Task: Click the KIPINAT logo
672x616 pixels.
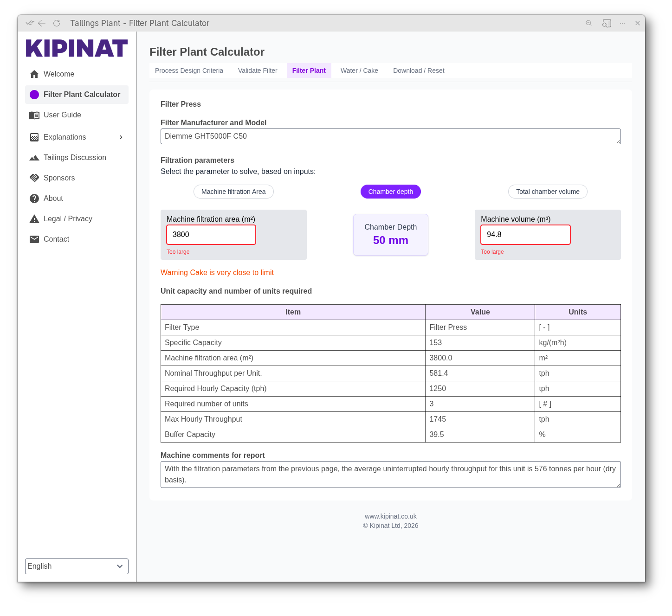Action: click(77, 48)
